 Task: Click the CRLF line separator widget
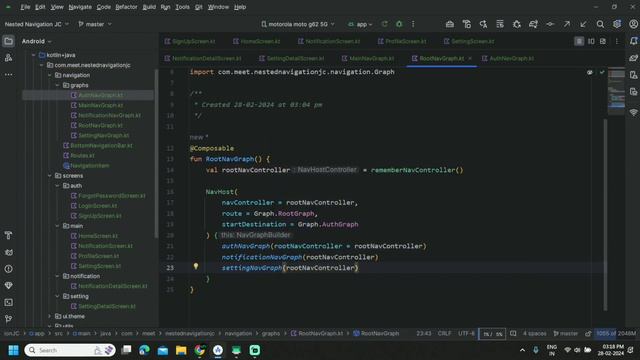click(x=444, y=333)
